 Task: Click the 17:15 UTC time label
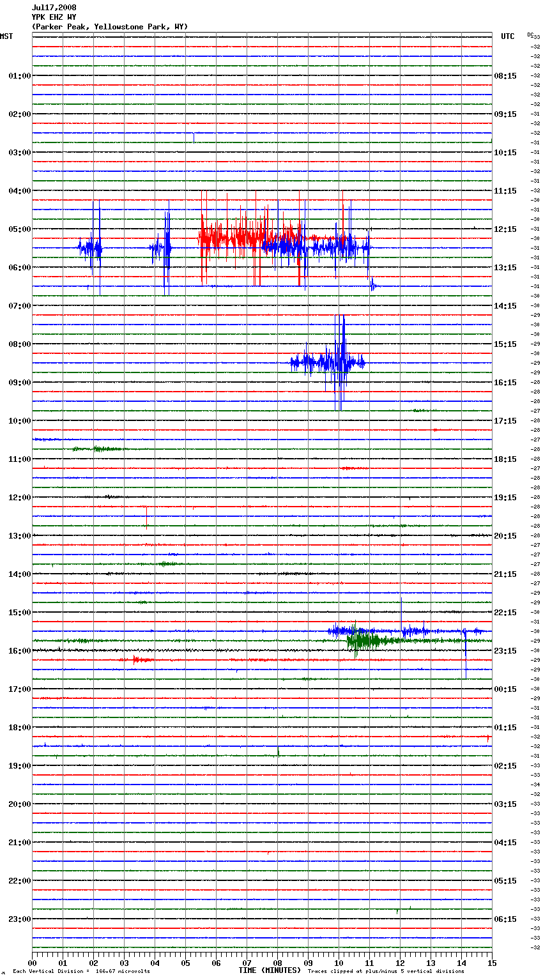505,421
